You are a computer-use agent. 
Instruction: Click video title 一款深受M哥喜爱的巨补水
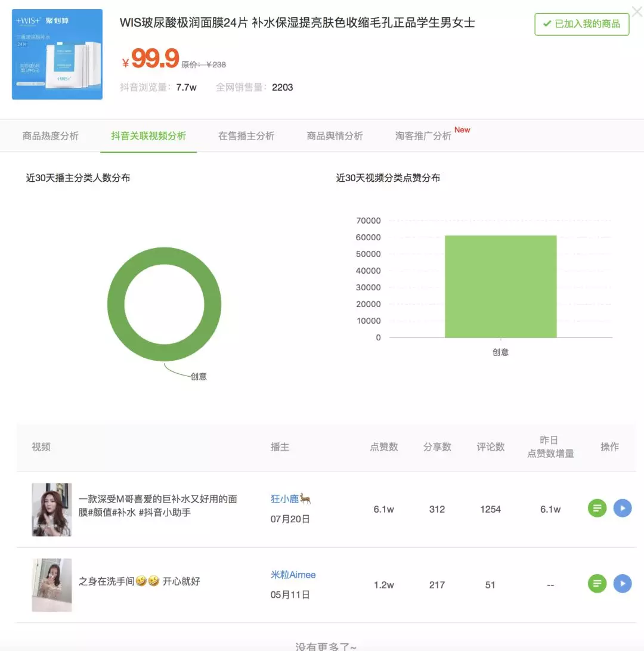[x=158, y=506]
